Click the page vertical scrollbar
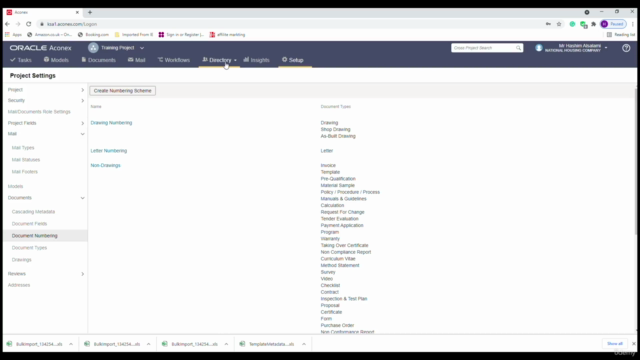 636,161
